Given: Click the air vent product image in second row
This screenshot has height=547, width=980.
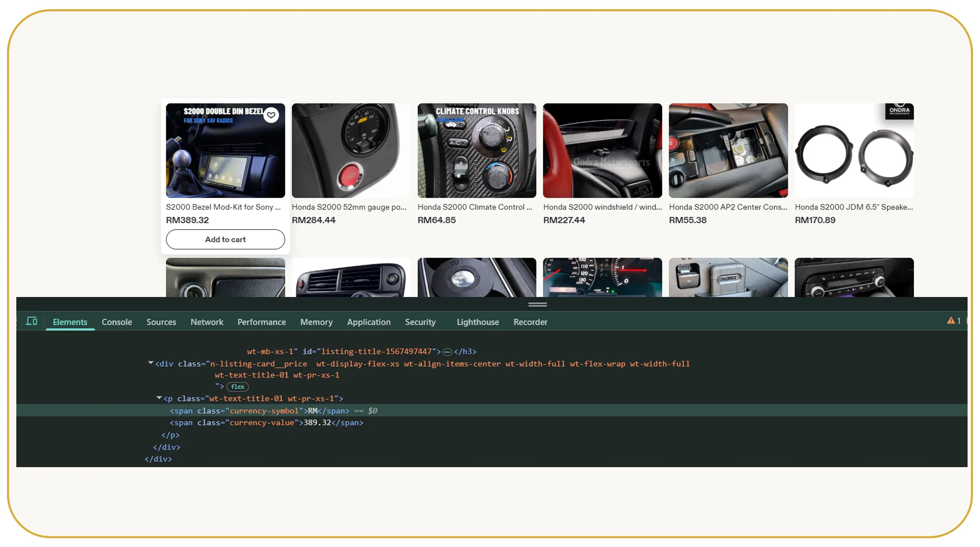Looking at the screenshot, I should click(351, 277).
